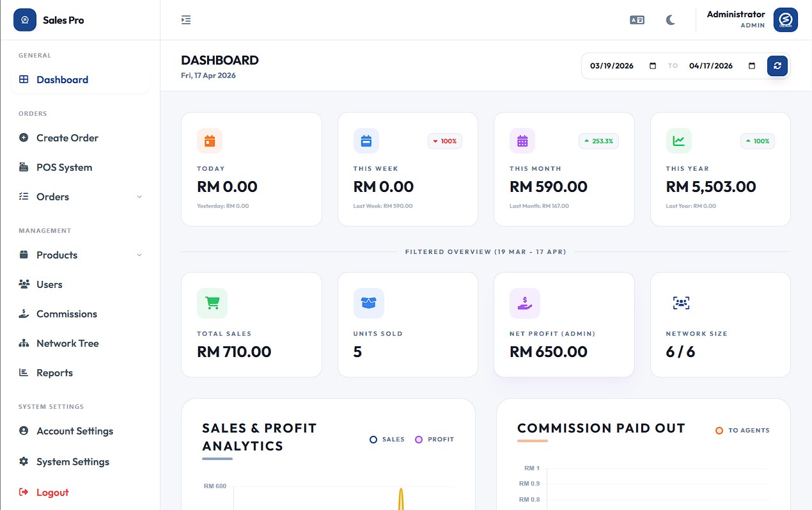Select the Network Tree sidebar icon
The width and height of the screenshot is (812, 510).
(x=22, y=343)
